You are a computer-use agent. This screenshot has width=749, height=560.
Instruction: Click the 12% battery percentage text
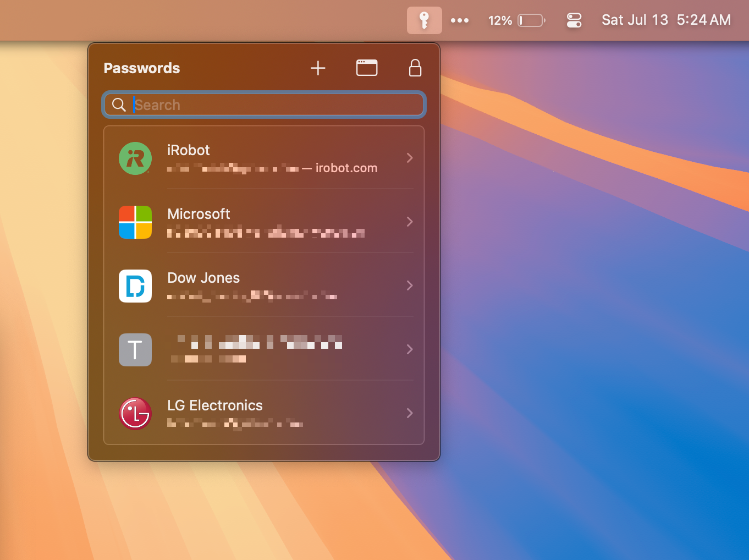click(x=500, y=20)
